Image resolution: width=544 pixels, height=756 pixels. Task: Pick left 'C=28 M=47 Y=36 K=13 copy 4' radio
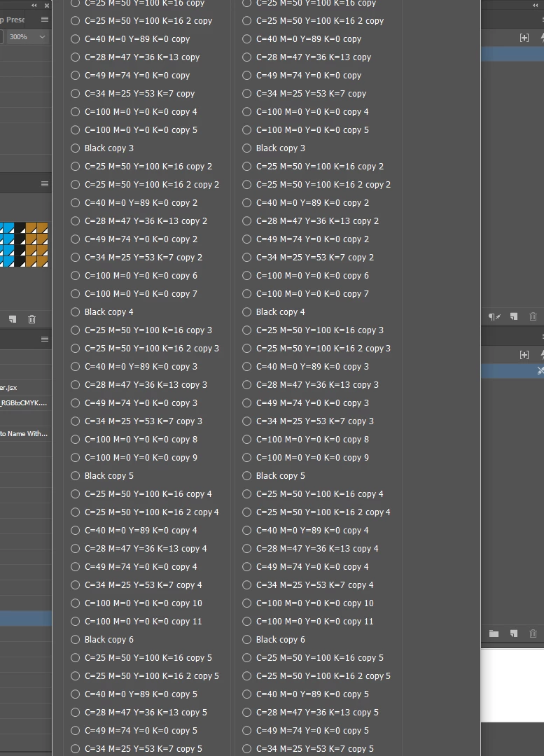[75, 549]
